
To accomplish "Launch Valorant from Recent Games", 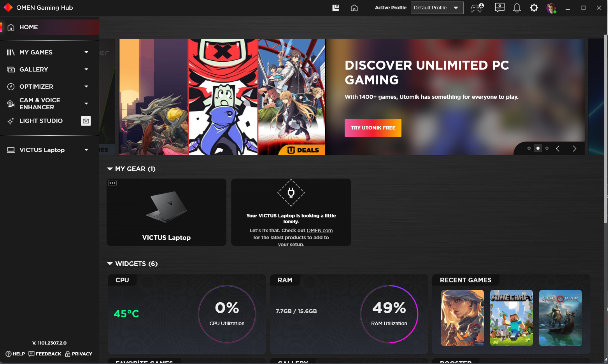I will [x=463, y=318].
